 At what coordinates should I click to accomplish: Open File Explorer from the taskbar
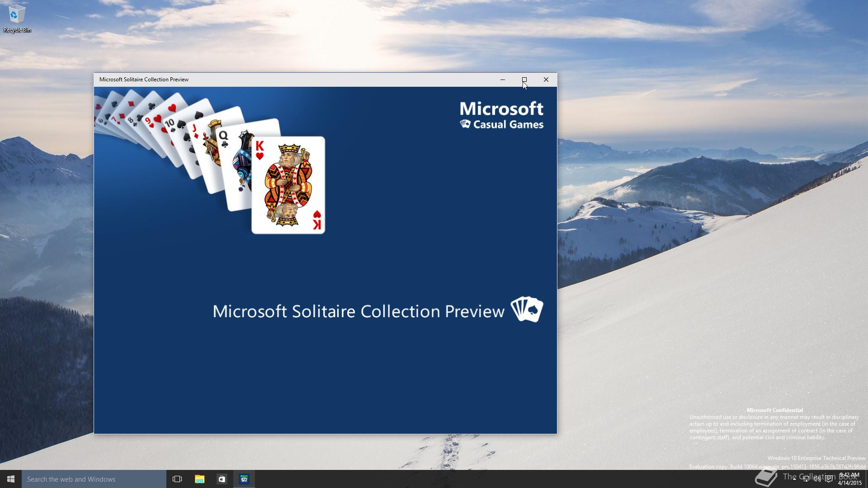[x=199, y=479]
